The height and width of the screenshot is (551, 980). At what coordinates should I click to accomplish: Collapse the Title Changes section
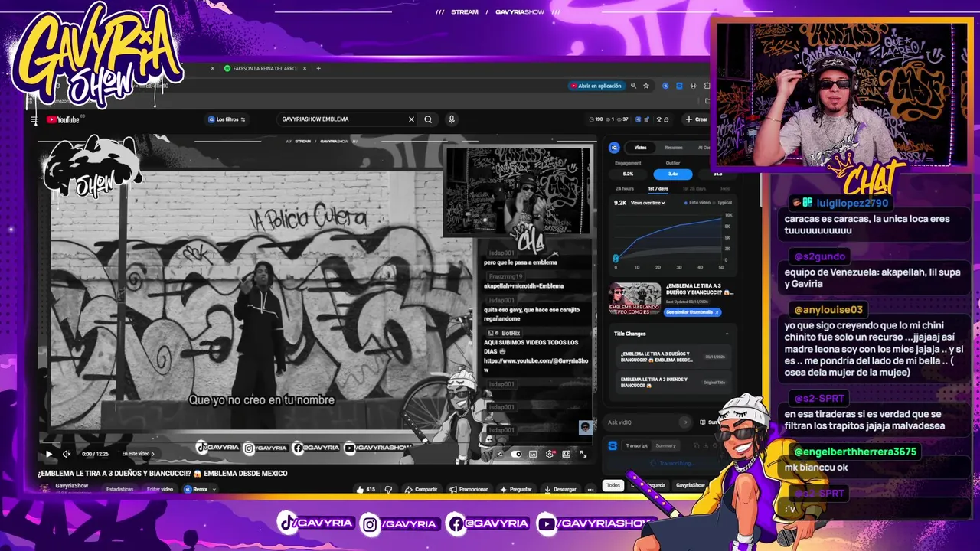click(727, 334)
